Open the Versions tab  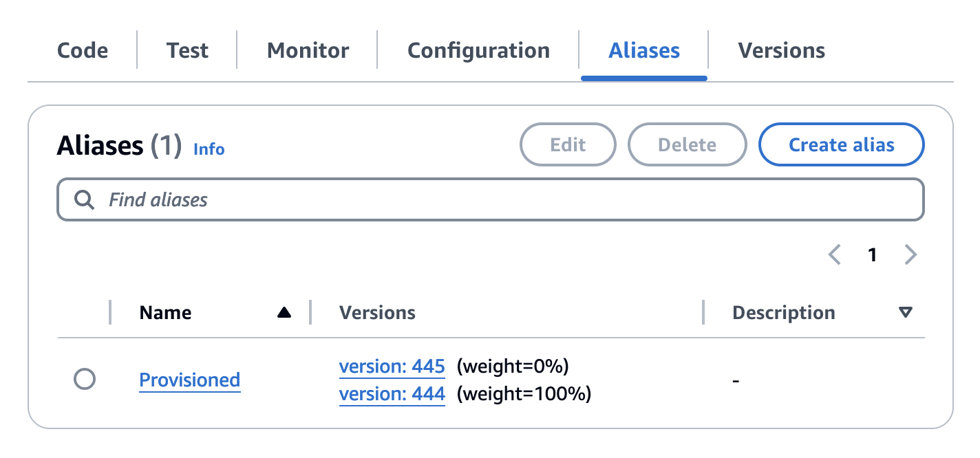[x=781, y=50]
